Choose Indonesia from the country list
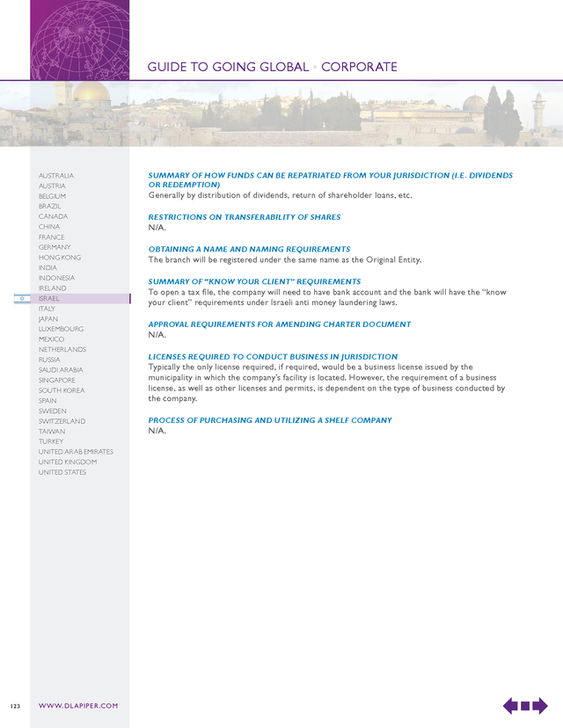Image resolution: width=563 pixels, height=728 pixels. [56, 278]
